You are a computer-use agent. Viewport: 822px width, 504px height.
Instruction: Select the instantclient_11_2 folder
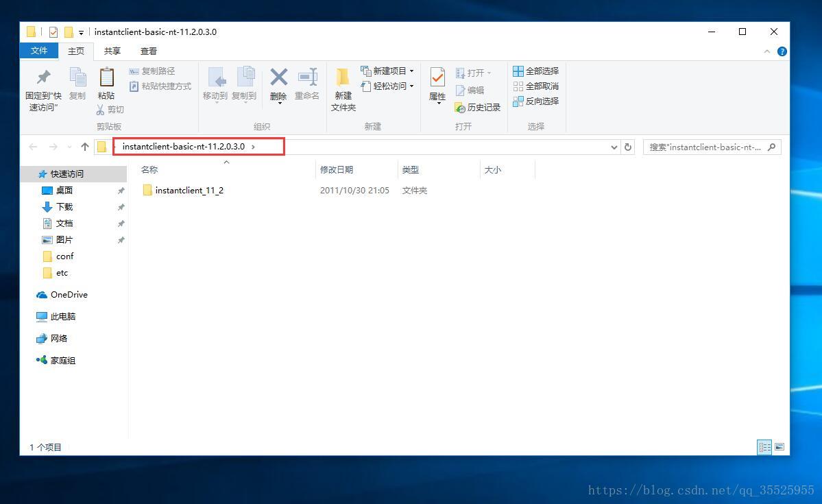click(183, 191)
